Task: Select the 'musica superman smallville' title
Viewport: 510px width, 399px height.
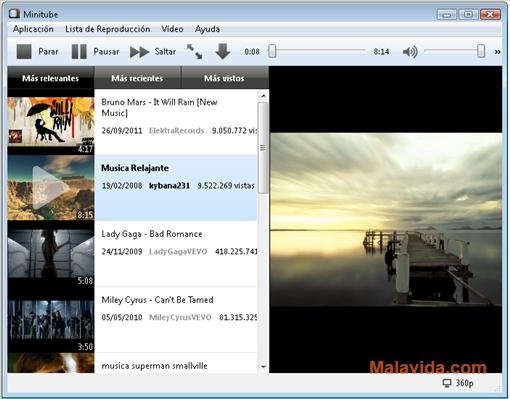Action: 154,366
